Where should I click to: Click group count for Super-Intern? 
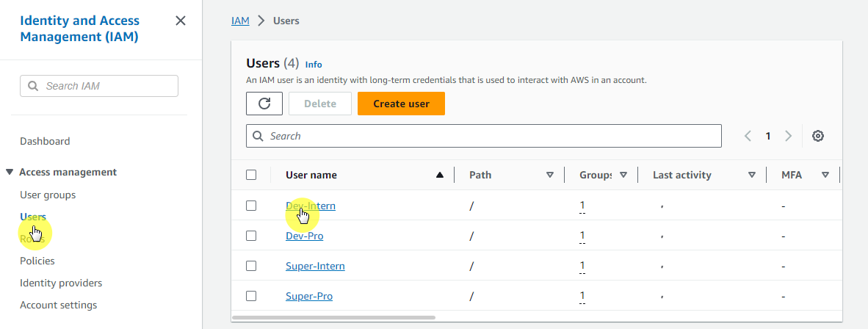(x=582, y=266)
